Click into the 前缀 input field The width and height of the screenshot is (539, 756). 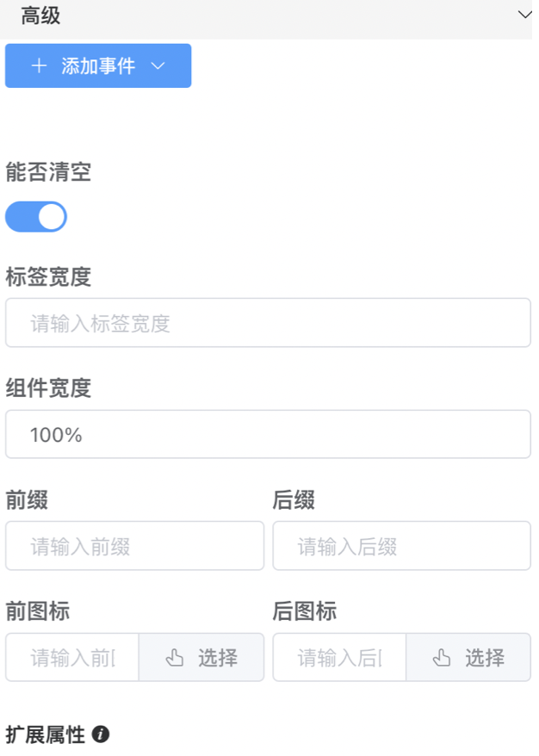(x=134, y=546)
